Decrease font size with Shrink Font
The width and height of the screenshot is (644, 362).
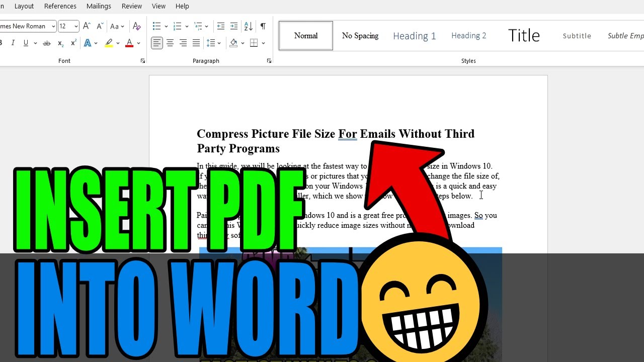100,26
